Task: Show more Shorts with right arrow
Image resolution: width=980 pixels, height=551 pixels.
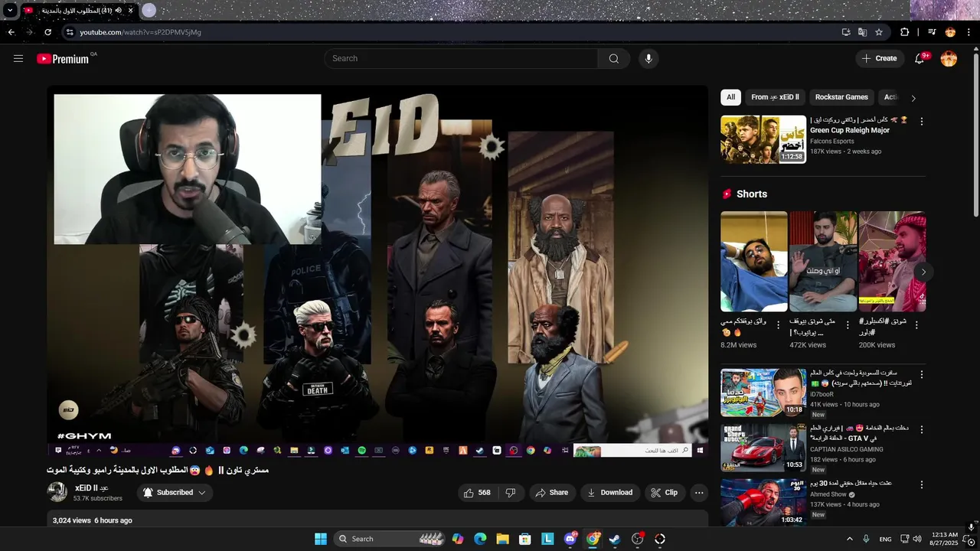Action: click(x=923, y=272)
